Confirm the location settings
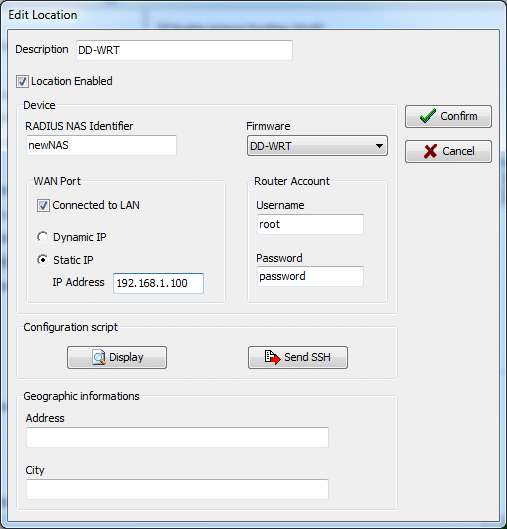Image resolution: width=507 pixels, height=529 pixels. pyautogui.click(x=448, y=116)
